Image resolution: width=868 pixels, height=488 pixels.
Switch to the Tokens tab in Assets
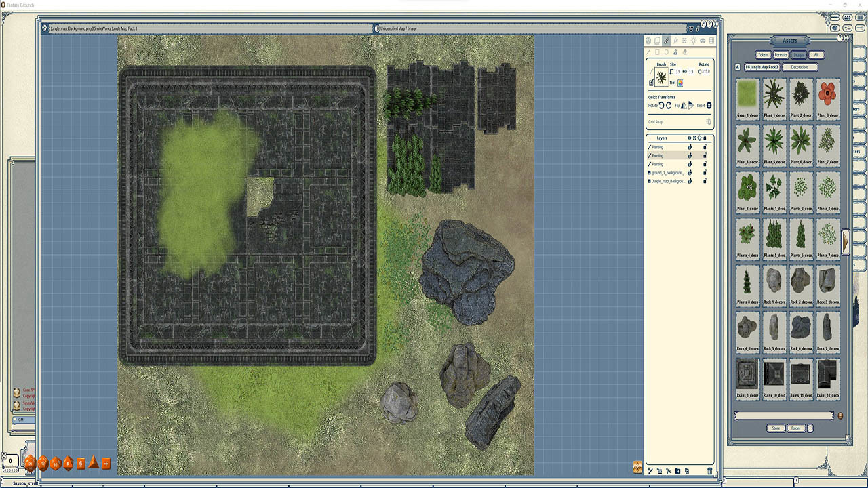coord(763,55)
